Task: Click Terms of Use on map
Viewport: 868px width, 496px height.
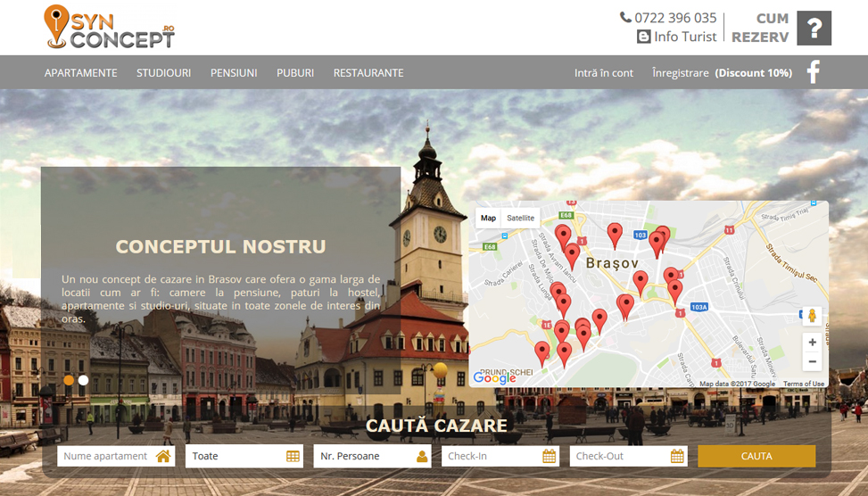Action: pyautogui.click(x=803, y=384)
